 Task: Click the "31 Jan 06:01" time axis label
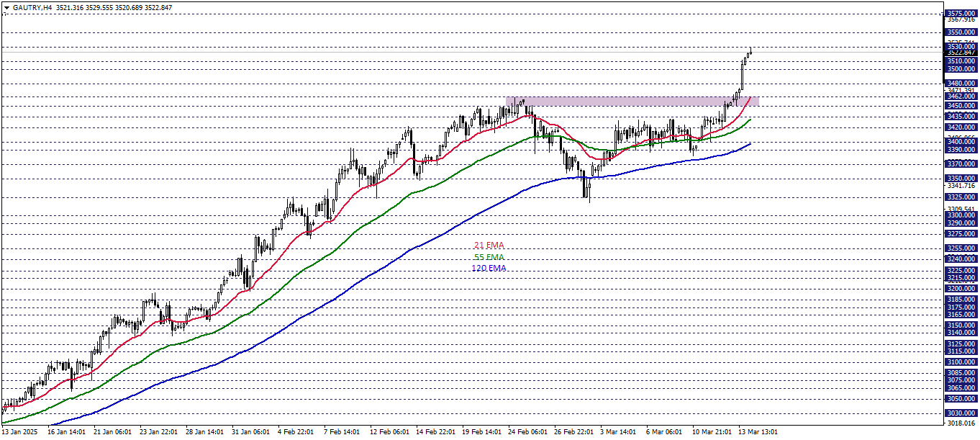[x=252, y=433]
